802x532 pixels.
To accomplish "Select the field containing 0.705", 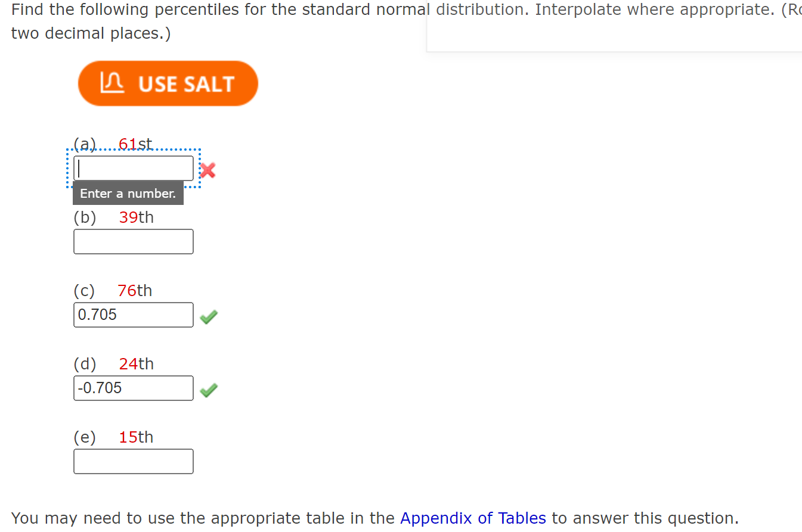I will 132,315.
